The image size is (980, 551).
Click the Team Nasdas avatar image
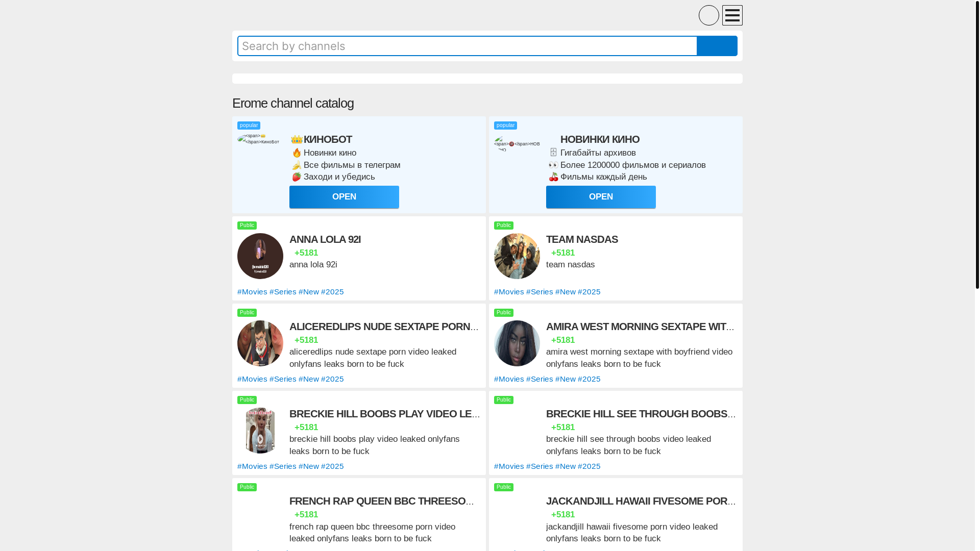517,256
